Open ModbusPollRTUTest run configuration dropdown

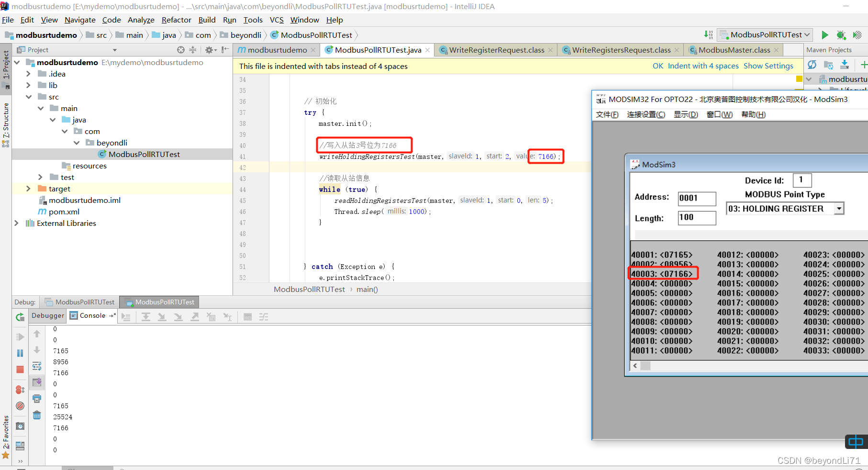pyautogui.click(x=765, y=35)
